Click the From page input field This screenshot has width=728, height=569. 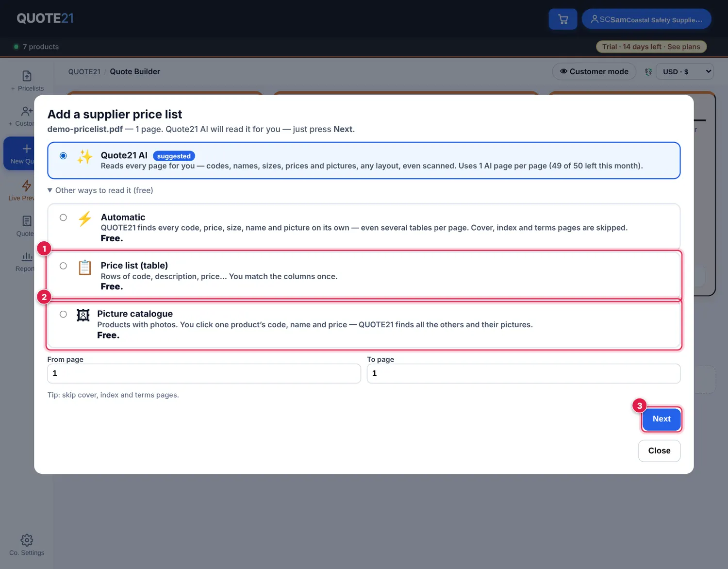pos(204,373)
